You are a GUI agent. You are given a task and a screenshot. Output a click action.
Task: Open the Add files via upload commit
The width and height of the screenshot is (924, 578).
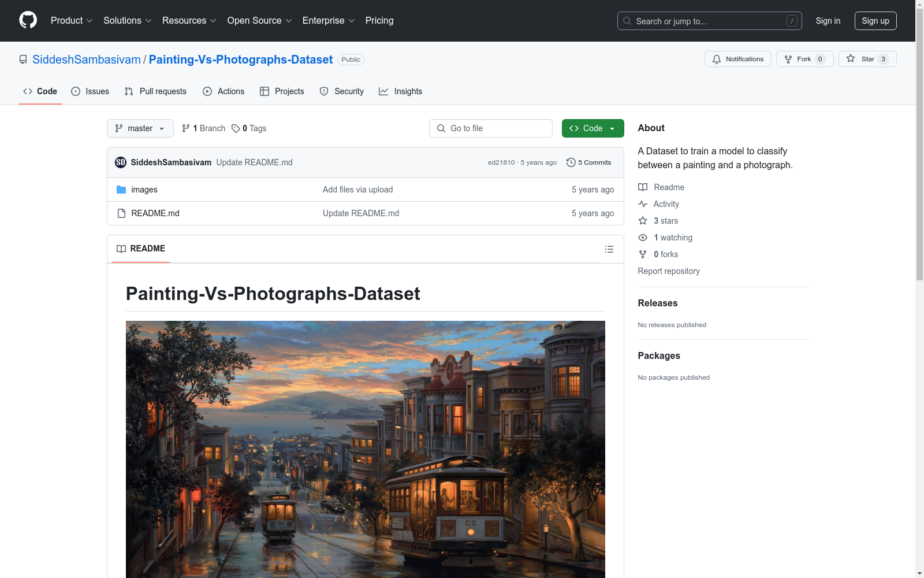click(x=358, y=190)
